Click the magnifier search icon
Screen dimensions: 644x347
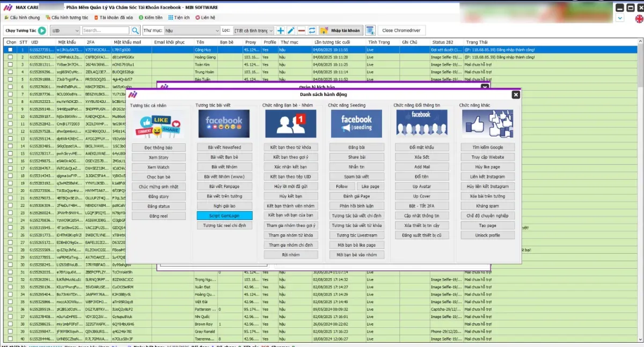click(x=136, y=31)
